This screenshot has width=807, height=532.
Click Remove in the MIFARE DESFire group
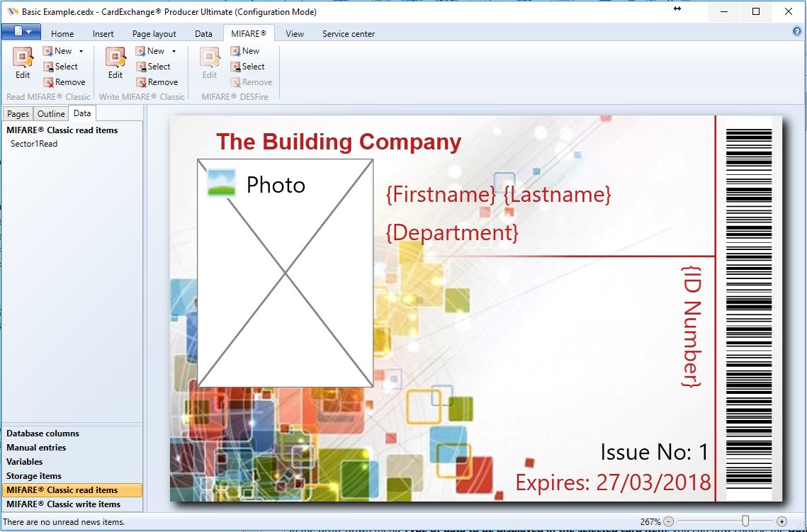[252, 81]
